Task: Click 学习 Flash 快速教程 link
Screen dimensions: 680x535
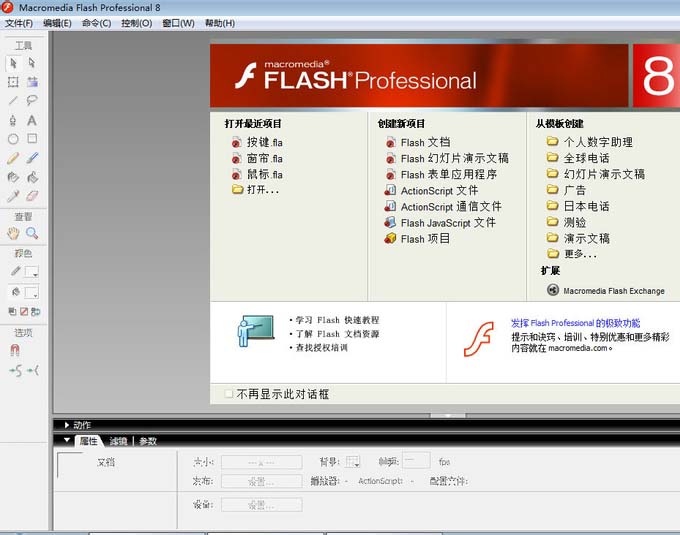Action: [x=337, y=320]
